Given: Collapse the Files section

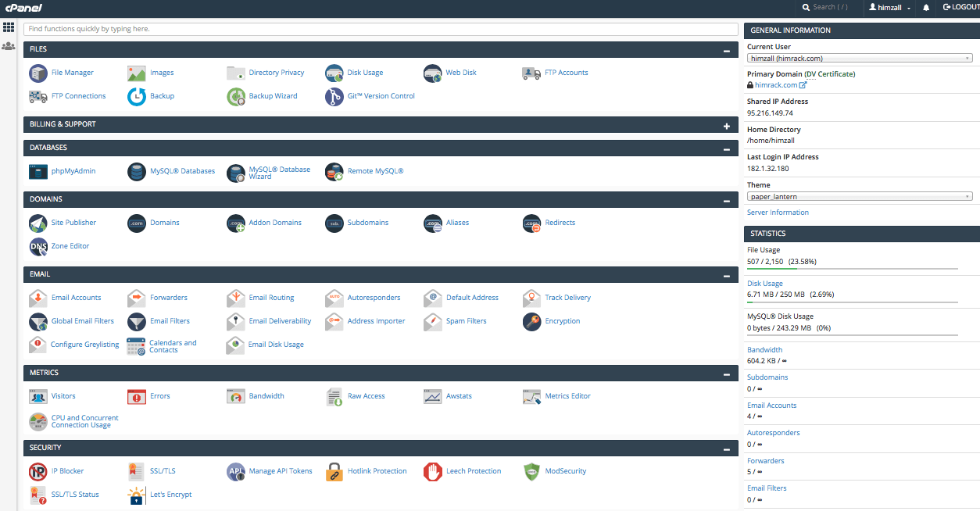Looking at the screenshot, I should (x=727, y=50).
